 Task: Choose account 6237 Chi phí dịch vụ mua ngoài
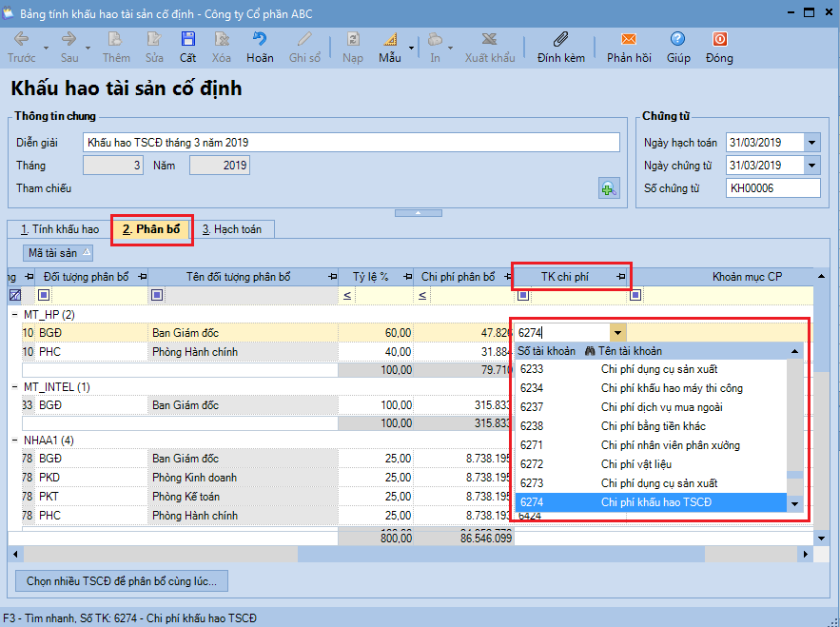tap(651, 407)
